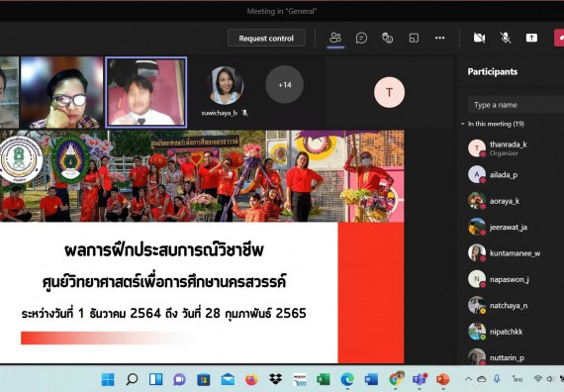Viewport: 564px width, 392px height.
Task: Open the breakout rooms icon
Action: 414,38
